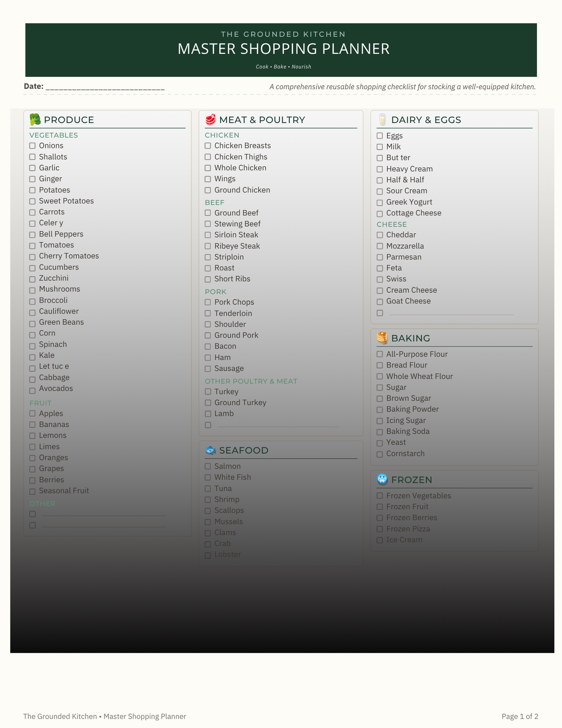The image size is (562, 728).
Task: Tick the Frozen Pizza checkbox
Action: [x=380, y=529]
